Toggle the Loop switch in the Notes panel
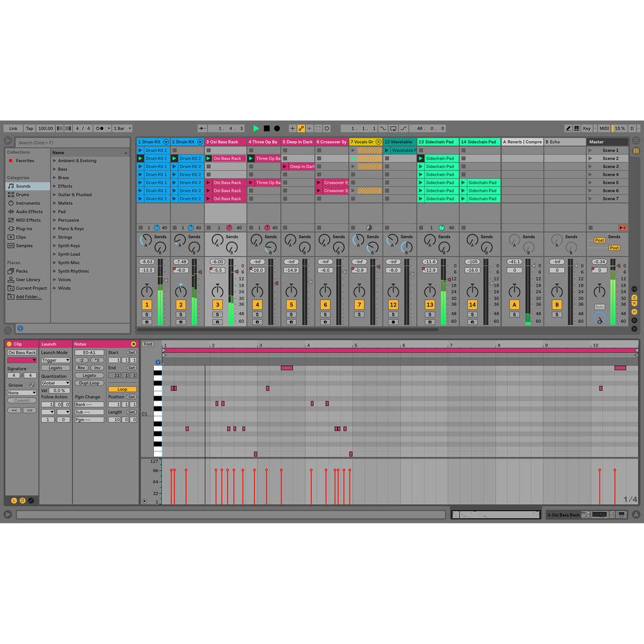This screenshot has height=644, width=644. 122,389
